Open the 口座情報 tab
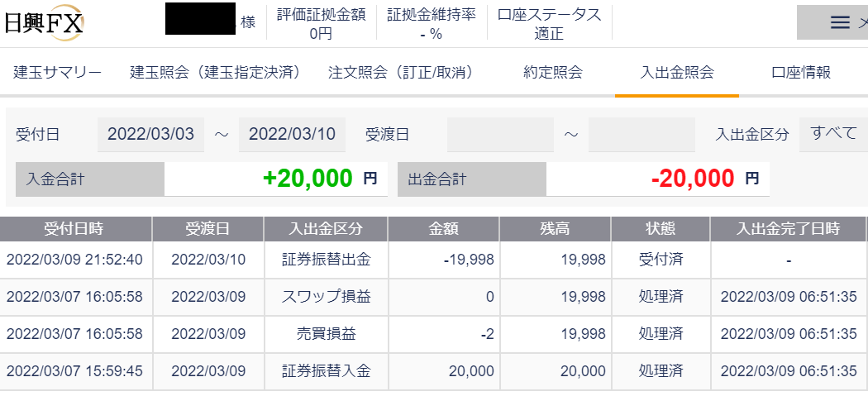The width and height of the screenshot is (868, 420). click(801, 73)
